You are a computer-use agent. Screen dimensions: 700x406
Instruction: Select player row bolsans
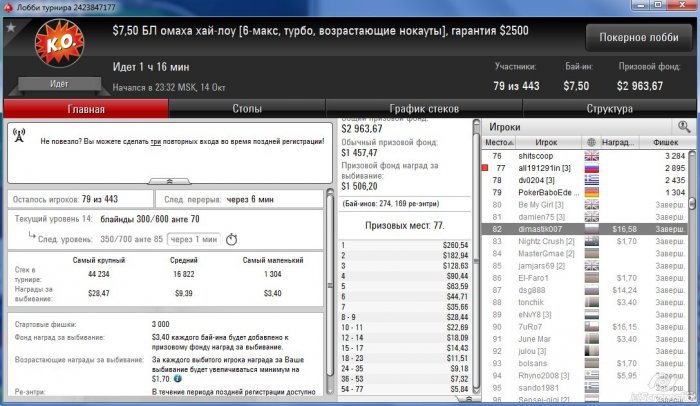(585, 363)
